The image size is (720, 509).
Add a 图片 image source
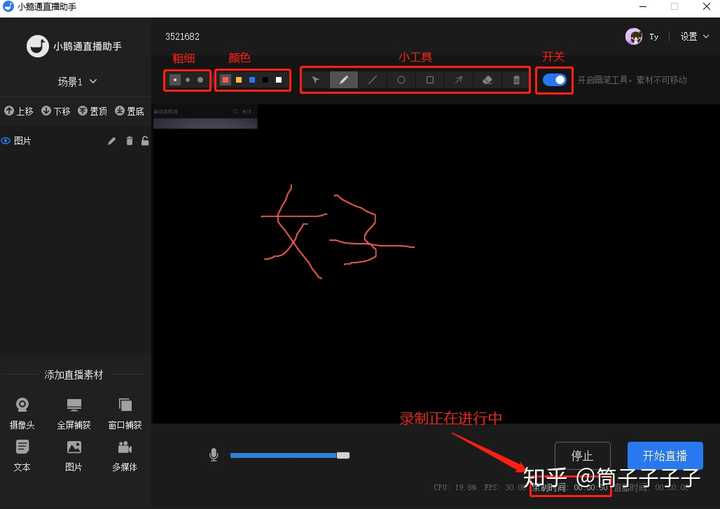(x=73, y=456)
